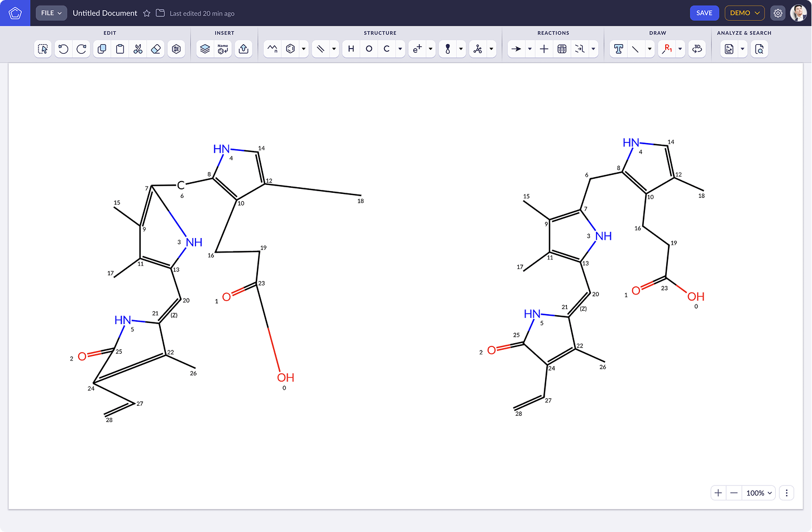
Task: Redo the reverted change
Action: (x=81, y=49)
